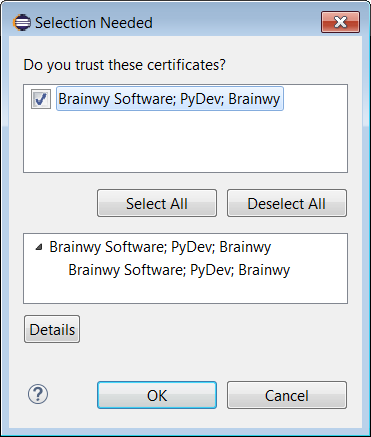Click blank dialog area right of Details button
The image size is (371, 437).
pos(213,329)
